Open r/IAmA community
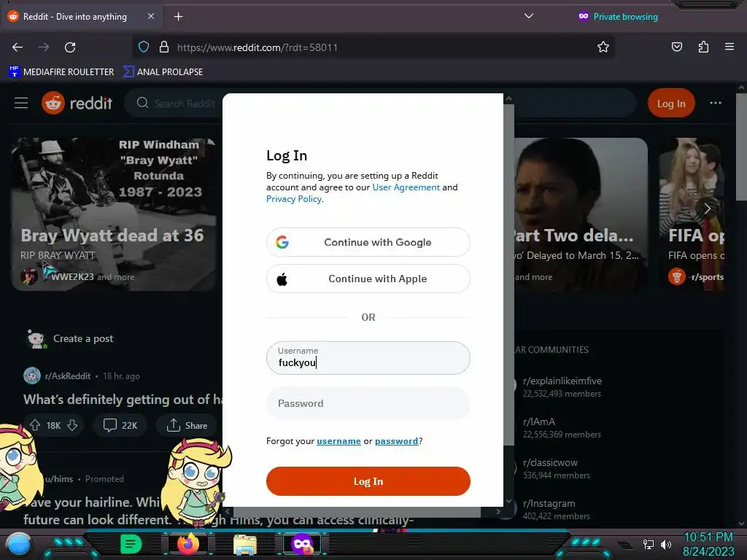 point(539,422)
